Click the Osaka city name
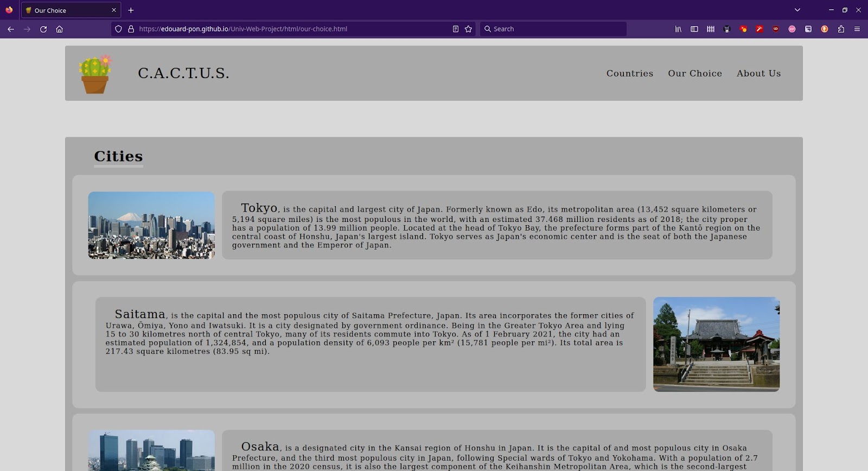The image size is (868, 471). pyautogui.click(x=260, y=447)
